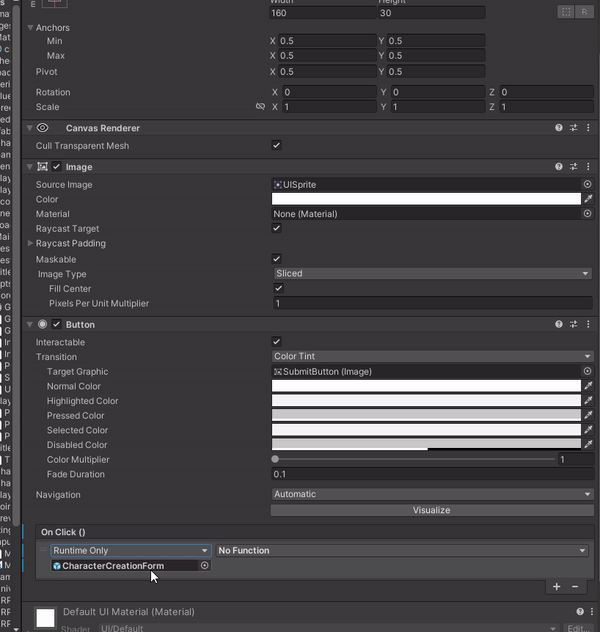The image size is (600, 632).
Task: Click CharacterCreationForm object picker circle
Action: (205, 565)
